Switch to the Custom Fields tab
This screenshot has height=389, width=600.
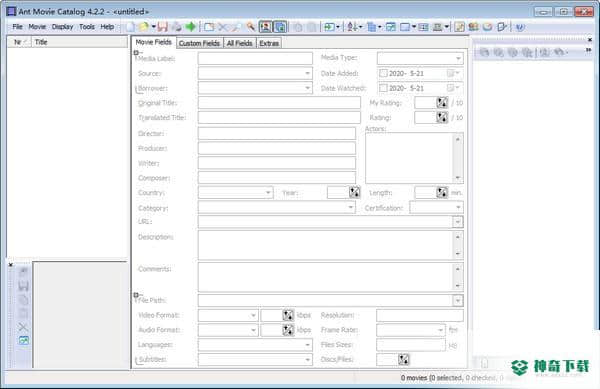pyautogui.click(x=199, y=43)
